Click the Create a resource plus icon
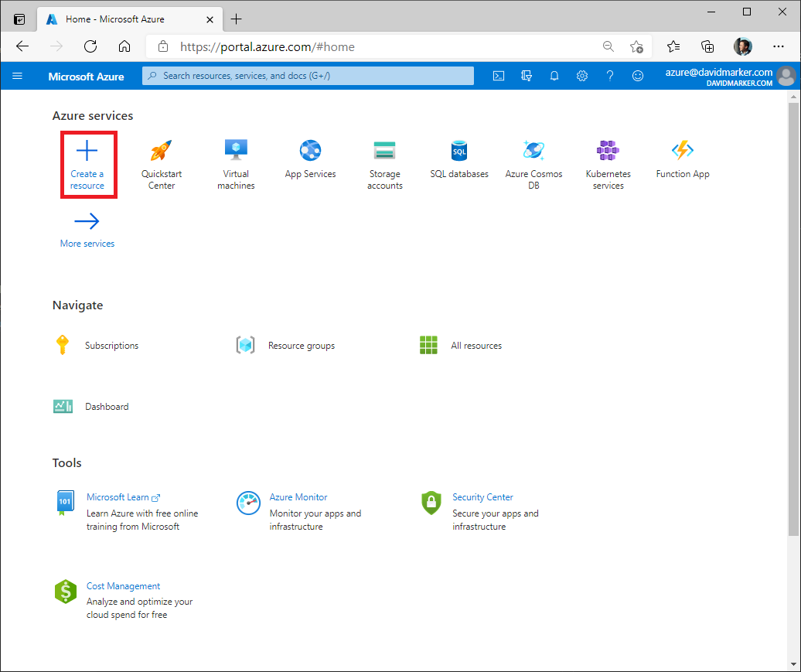 pyautogui.click(x=87, y=151)
